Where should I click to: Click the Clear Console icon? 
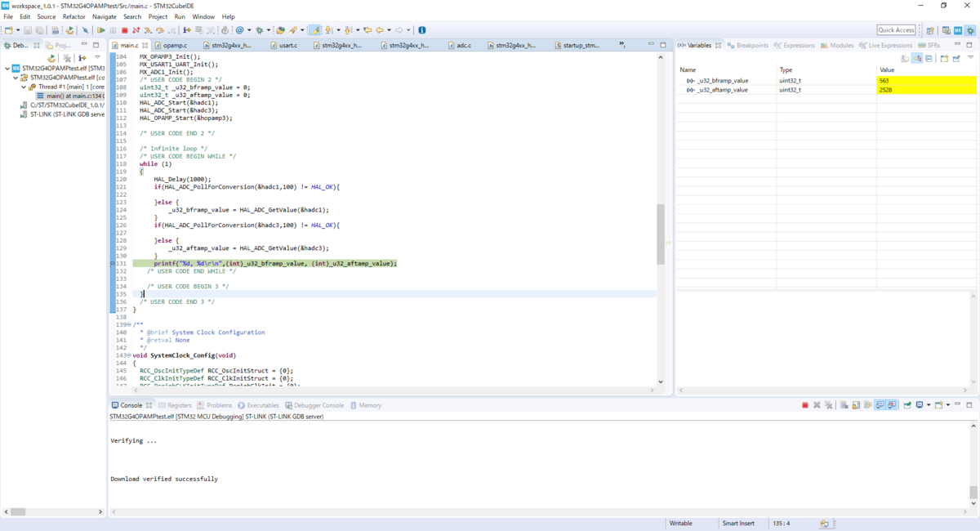click(844, 405)
